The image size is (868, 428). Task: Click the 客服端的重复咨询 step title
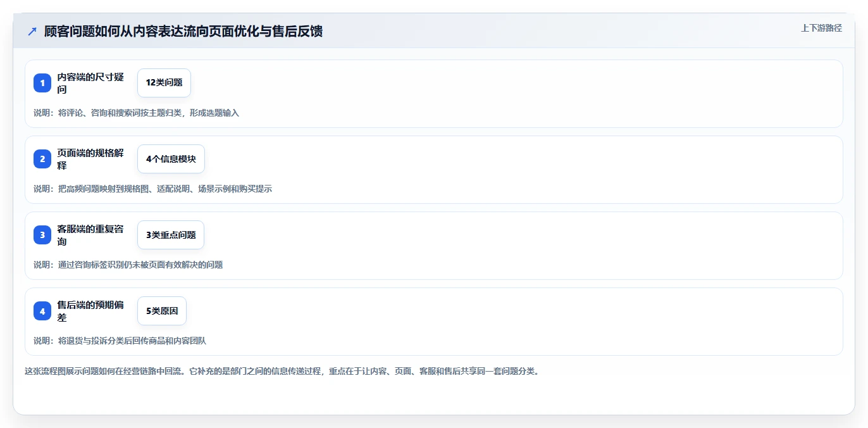pos(90,235)
